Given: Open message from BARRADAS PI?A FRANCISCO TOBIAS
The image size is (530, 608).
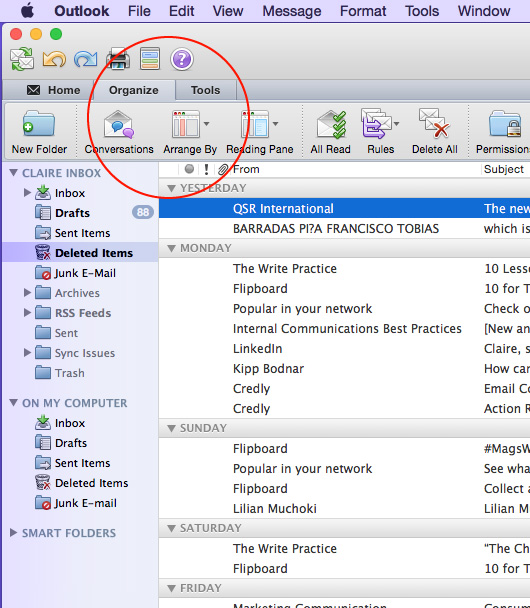Looking at the screenshot, I should [x=344, y=228].
